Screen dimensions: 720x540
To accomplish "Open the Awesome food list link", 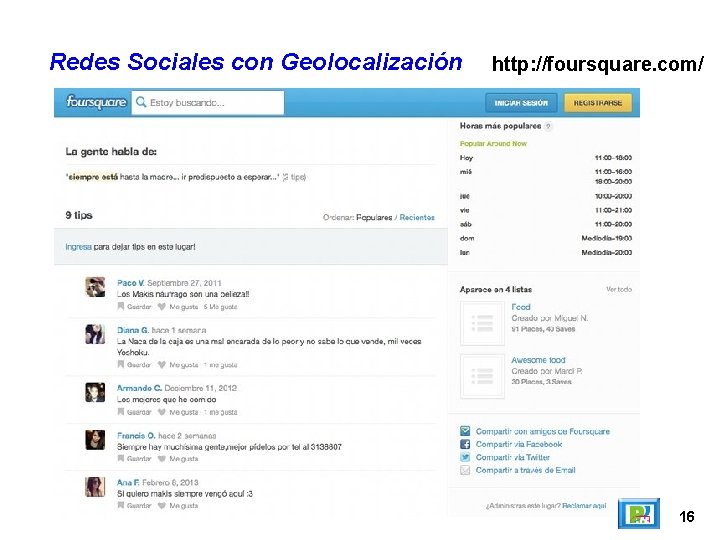I will (x=538, y=360).
